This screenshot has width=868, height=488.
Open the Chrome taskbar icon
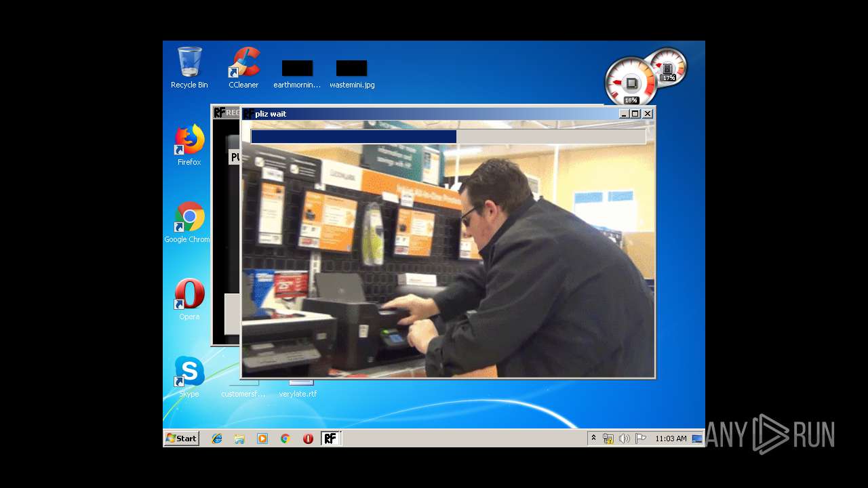click(x=285, y=439)
